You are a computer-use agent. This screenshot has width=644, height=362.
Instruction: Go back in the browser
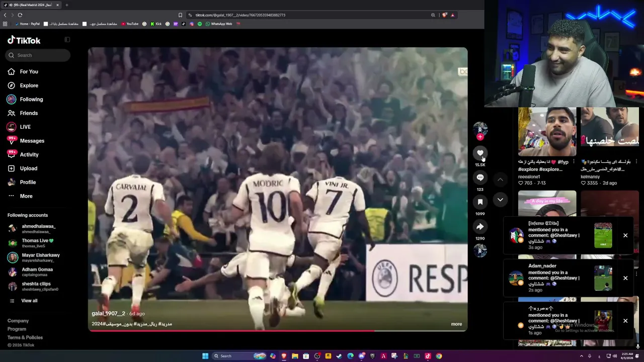[5, 15]
